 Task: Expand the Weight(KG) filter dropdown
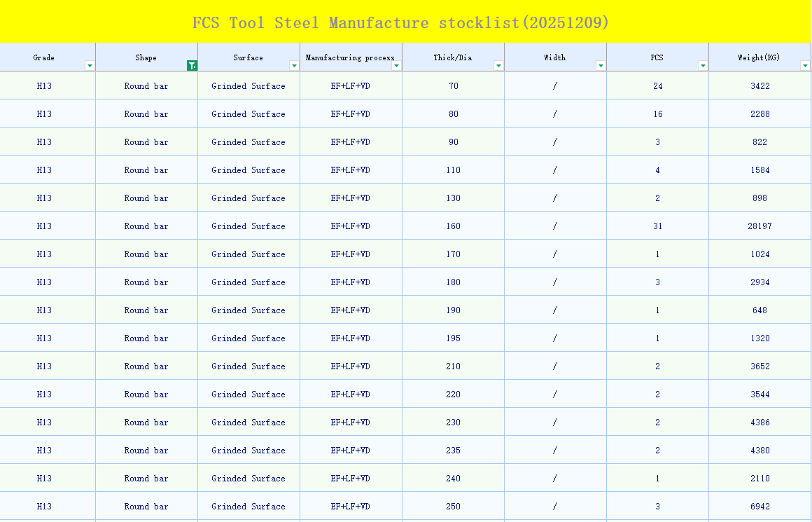[x=805, y=65]
